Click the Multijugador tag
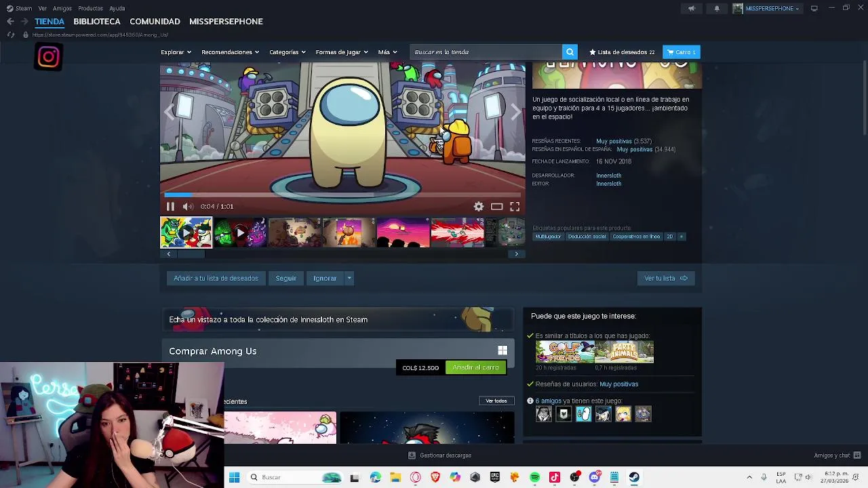Image resolution: width=868 pixels, height=488 pixels. 548,237
